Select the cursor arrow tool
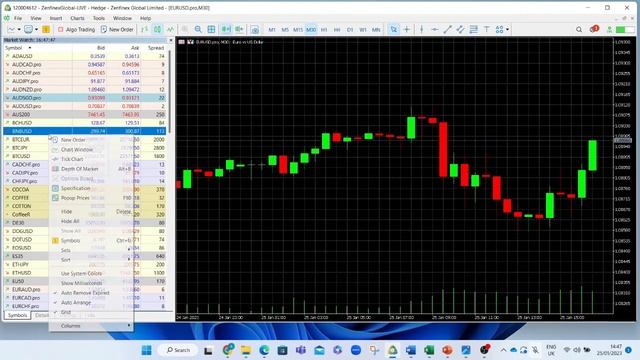The image size is (640, 360). 393,29
